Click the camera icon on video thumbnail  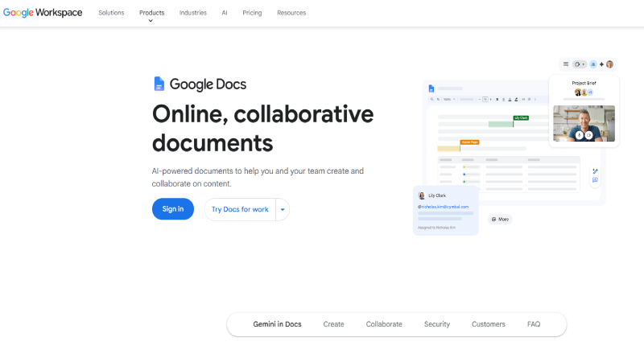pyautogui.click(x=589, y=135)
